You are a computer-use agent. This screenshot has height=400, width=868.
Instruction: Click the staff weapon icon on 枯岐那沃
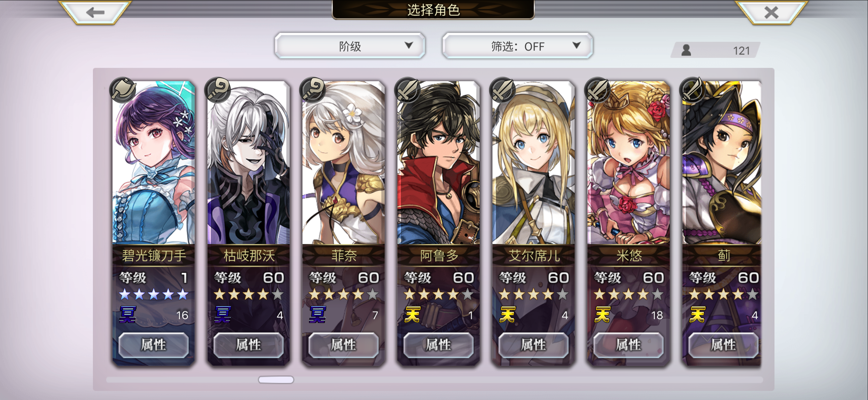tap(218, 90)
